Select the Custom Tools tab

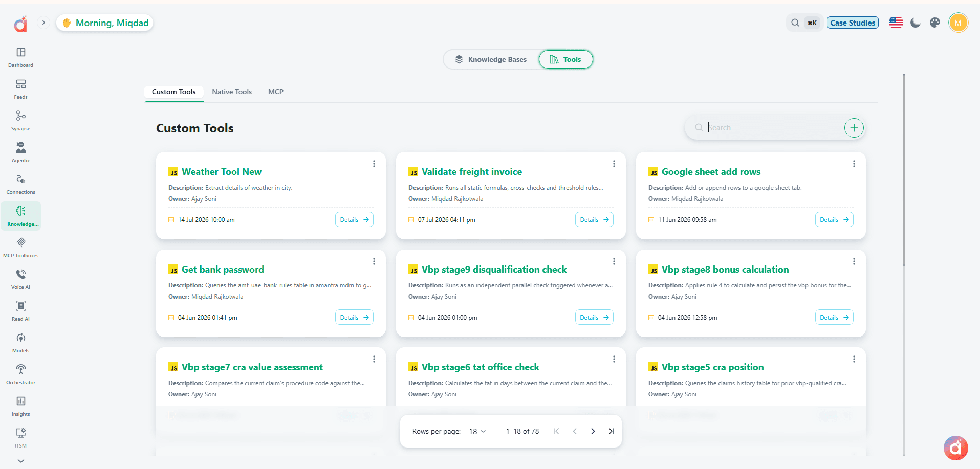tap(174, 92)
